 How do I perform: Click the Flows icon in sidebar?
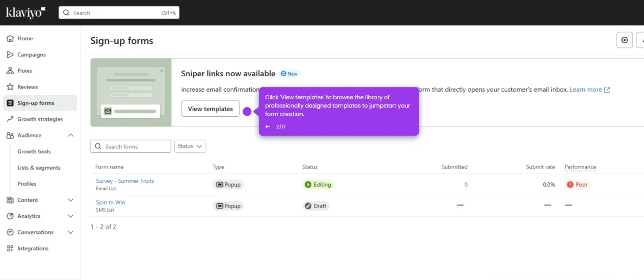[10, 71]
